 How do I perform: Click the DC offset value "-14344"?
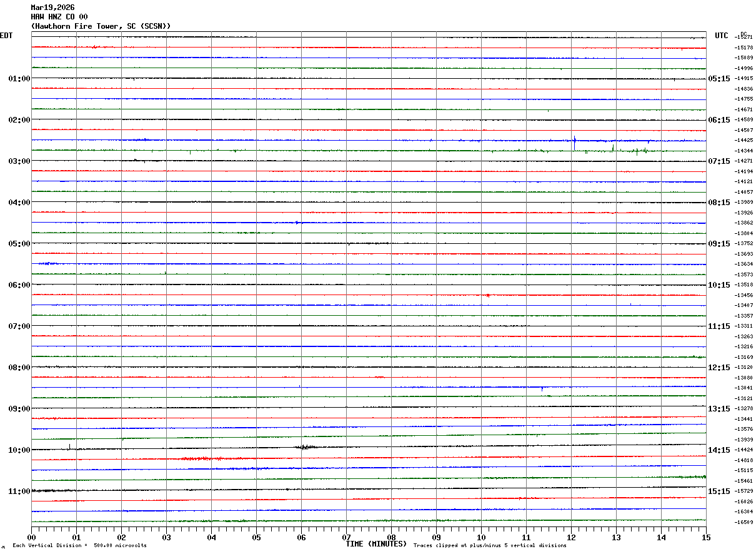(x=744, y=151)
